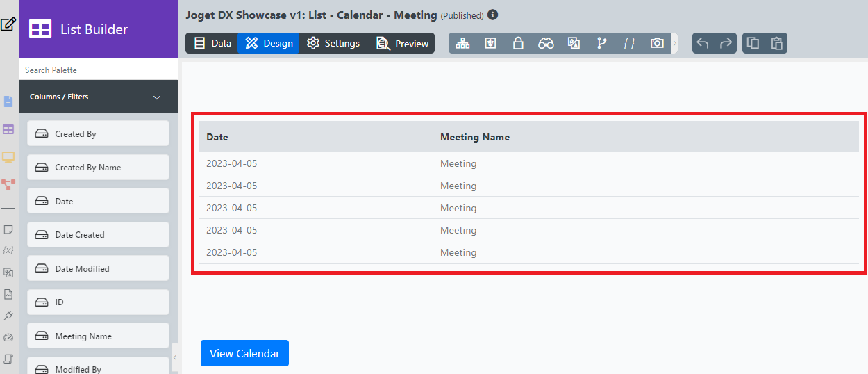Click the copy element icon
The width and height of the screenshot is (868, 374).
[x=753, y=43]
